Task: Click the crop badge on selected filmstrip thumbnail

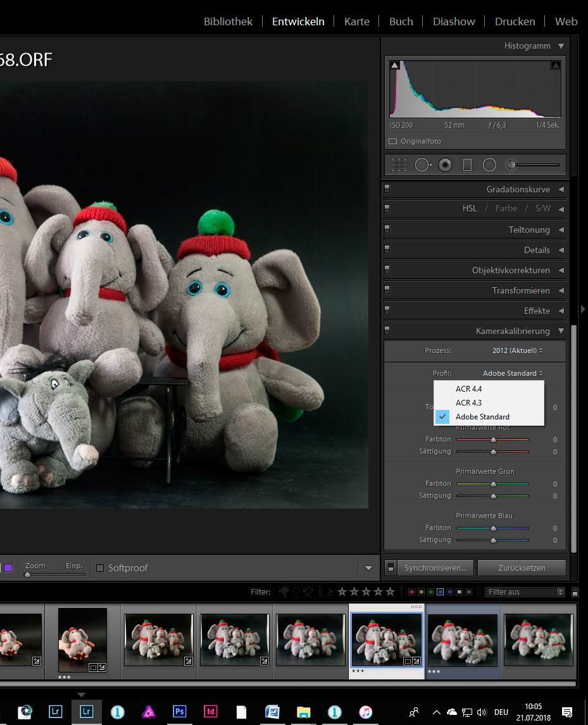Action: tap(408, 660)
